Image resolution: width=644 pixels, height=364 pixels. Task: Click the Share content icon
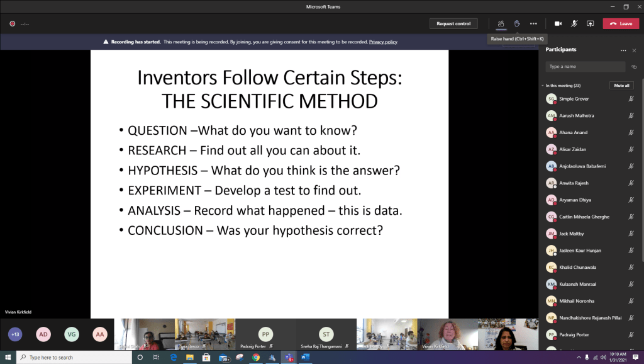(590, 24)
